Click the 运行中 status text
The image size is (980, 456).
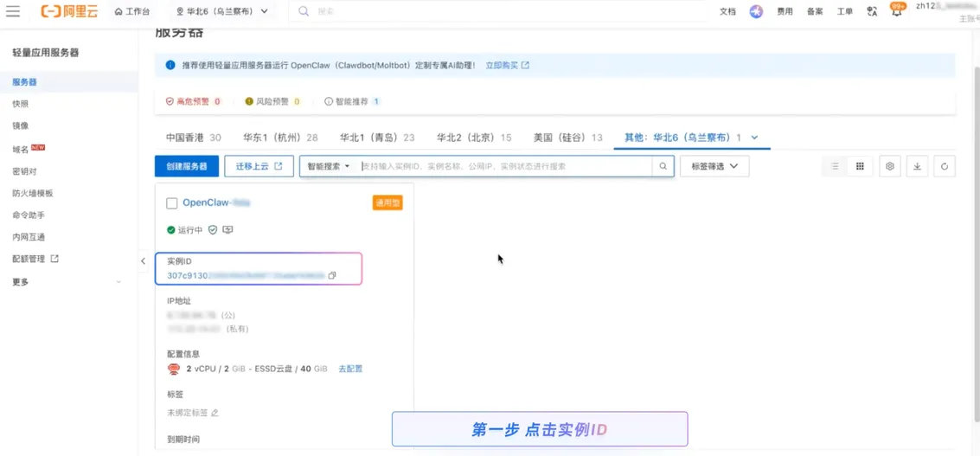(x=190, y=230)
